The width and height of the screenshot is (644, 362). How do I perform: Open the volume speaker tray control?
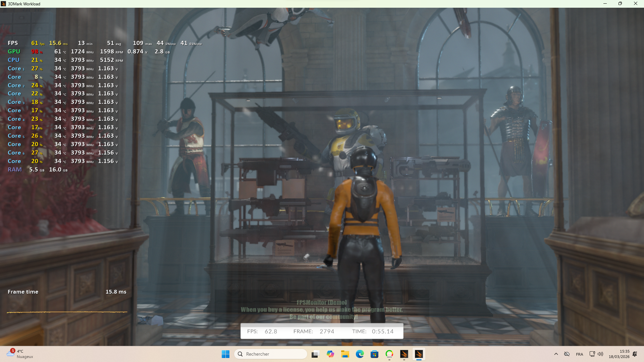[x=600, y=354]
